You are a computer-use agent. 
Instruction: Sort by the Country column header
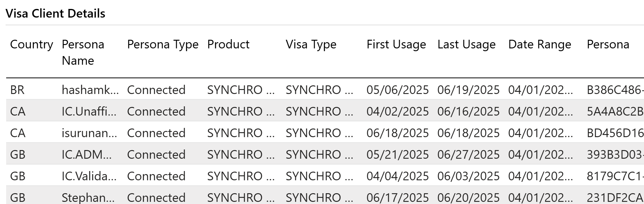(x=31, y=44)
